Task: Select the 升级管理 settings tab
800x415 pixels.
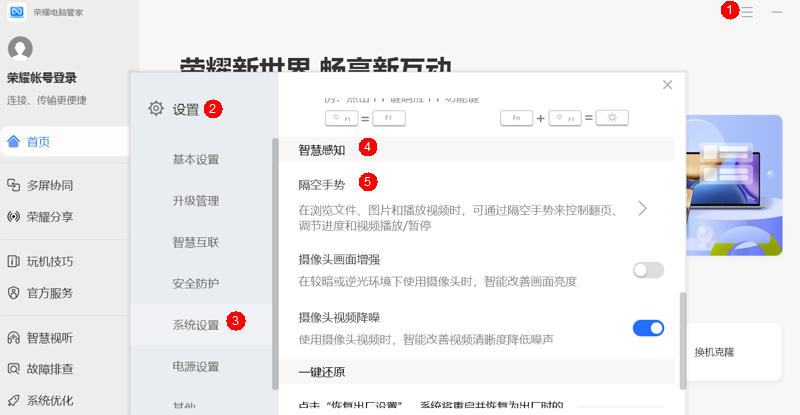Action: tap(195, 200)
